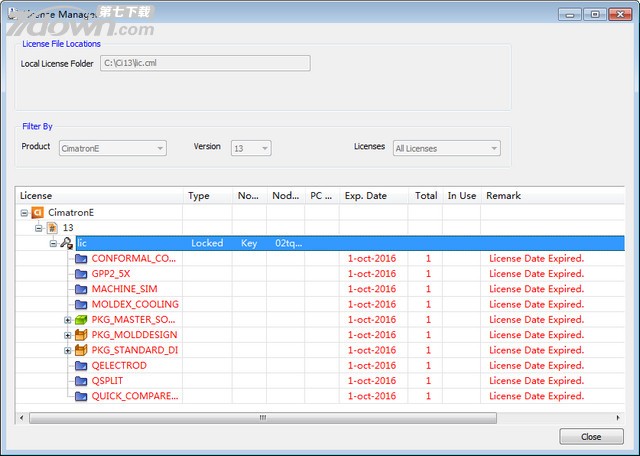Screen dimensions: 640x456
Task: Expand the PKG_STANDARD_DI package node
Action: 68,351
